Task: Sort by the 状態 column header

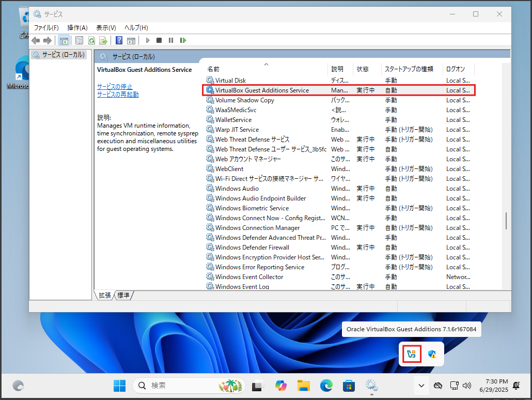Action: pos(367,69)
